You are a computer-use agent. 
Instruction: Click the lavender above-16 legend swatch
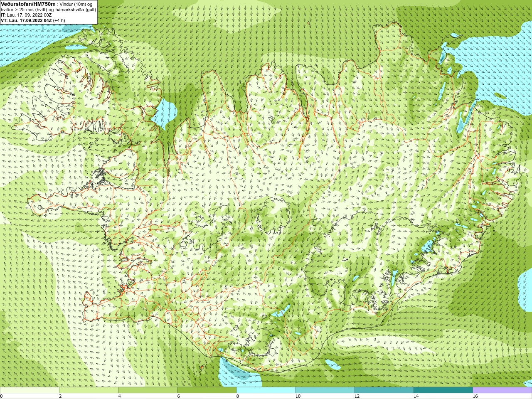pos(502,390)
